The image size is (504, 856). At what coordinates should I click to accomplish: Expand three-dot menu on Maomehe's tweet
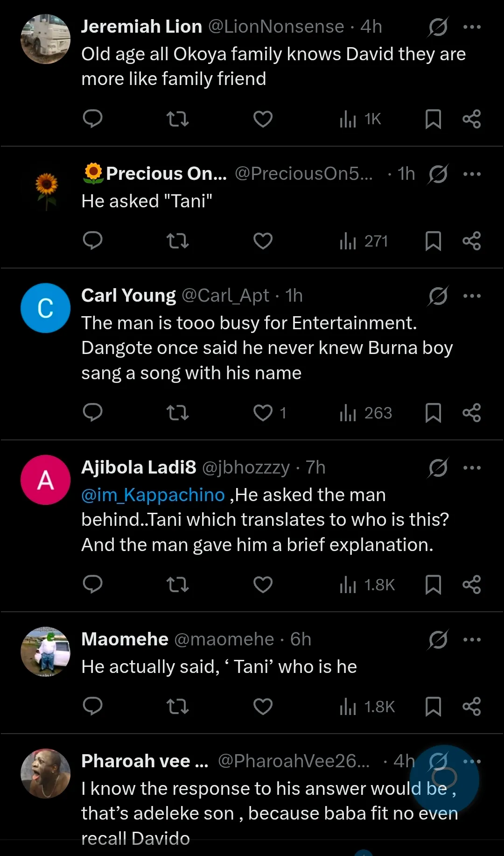472,640
